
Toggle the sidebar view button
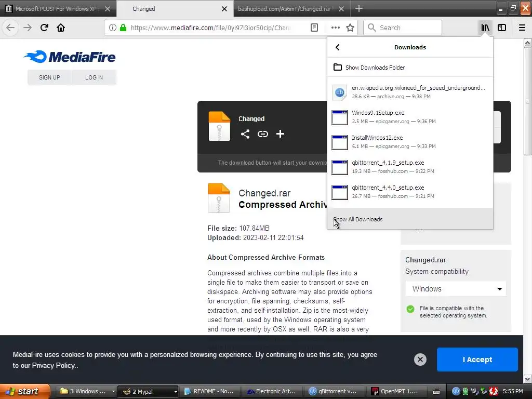coord(502,28)
